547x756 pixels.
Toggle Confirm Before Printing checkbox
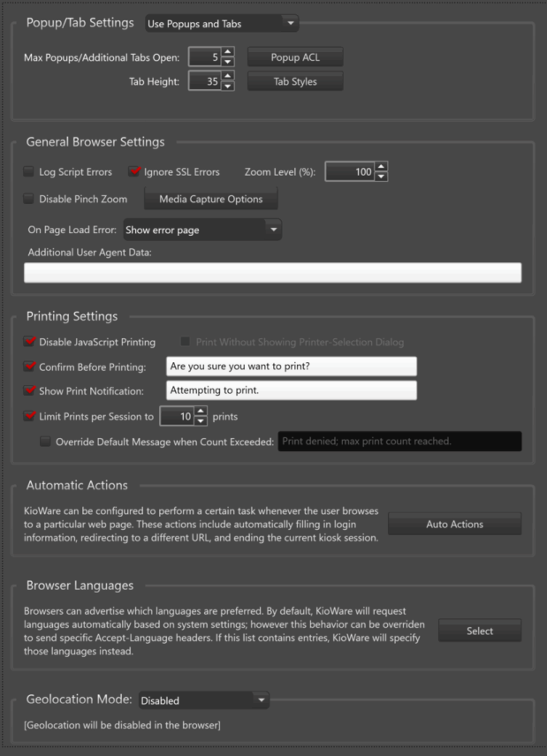pos(29,367)
